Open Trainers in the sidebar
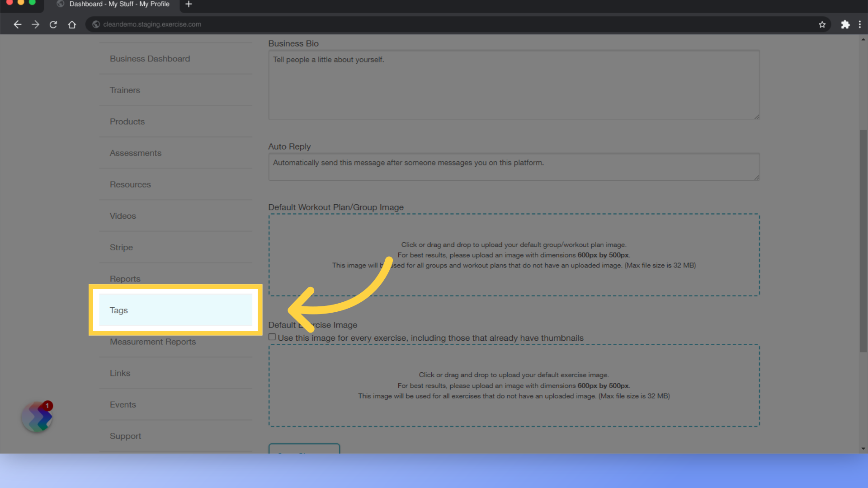 pyautogui.click(x=176, y=90)
